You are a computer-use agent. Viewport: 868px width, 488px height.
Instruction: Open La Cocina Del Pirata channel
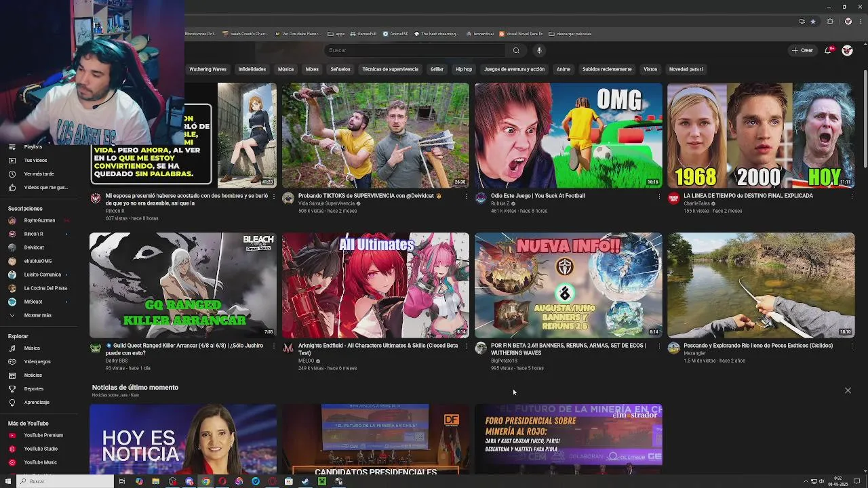tap(45, 288)
